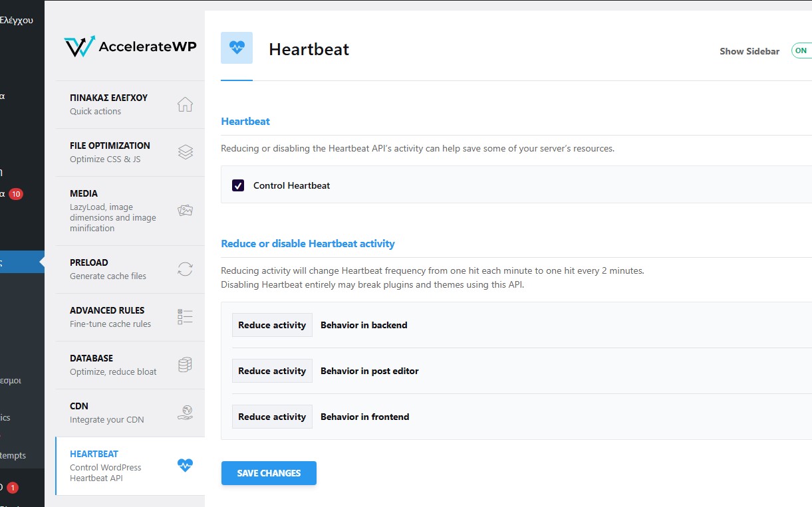The width and height of the screenshot is (812, 507).
Task: Toggle the Show Sidebar ON switch
Action: [x=801, y=51]
